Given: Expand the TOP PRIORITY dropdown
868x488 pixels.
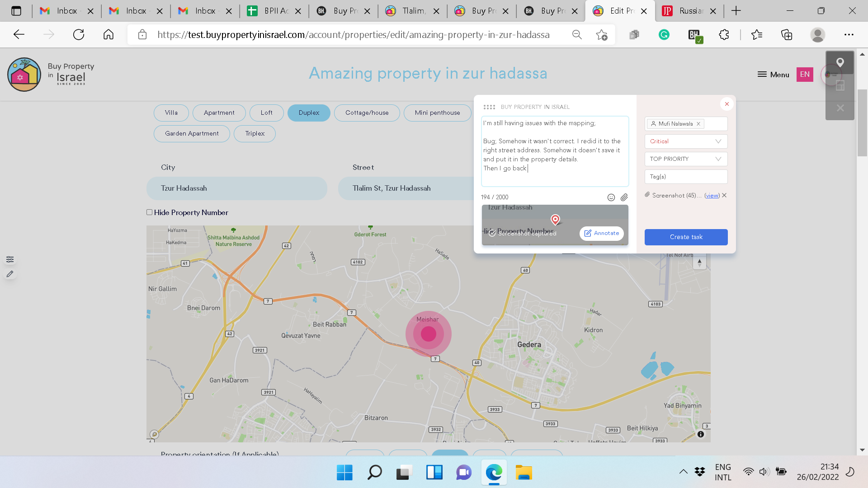Looking at the screenshot, I should (x=685, y=159).
